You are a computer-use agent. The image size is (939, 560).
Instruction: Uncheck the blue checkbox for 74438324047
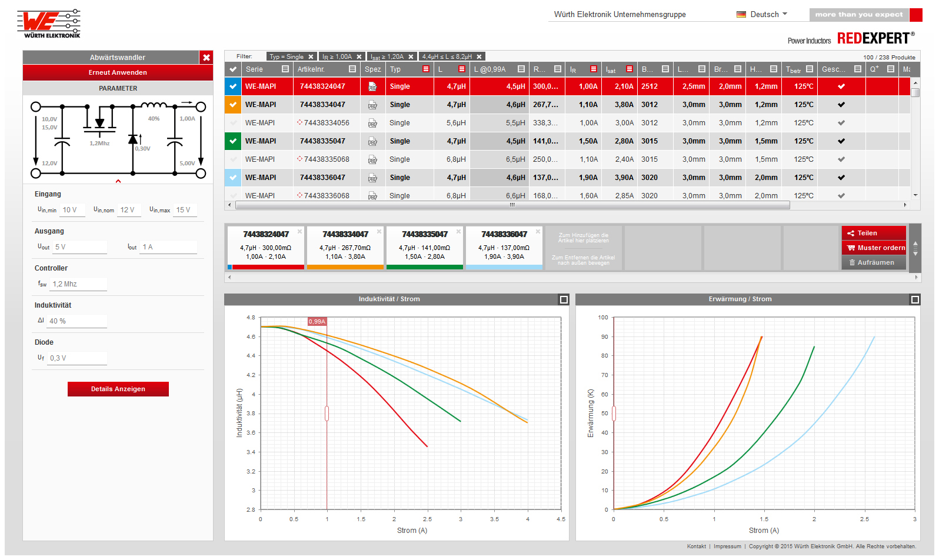pos(233,86)
